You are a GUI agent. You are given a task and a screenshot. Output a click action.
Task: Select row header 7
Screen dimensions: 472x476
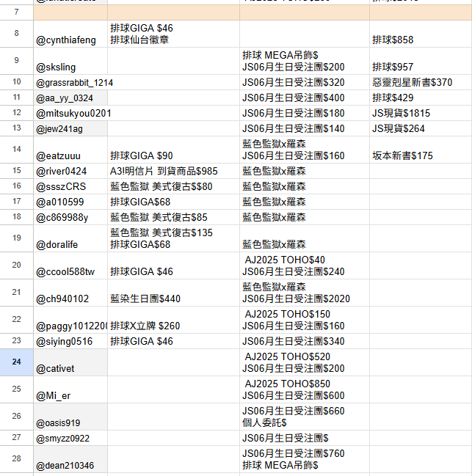pyautogui.click(x=16, y=12)
